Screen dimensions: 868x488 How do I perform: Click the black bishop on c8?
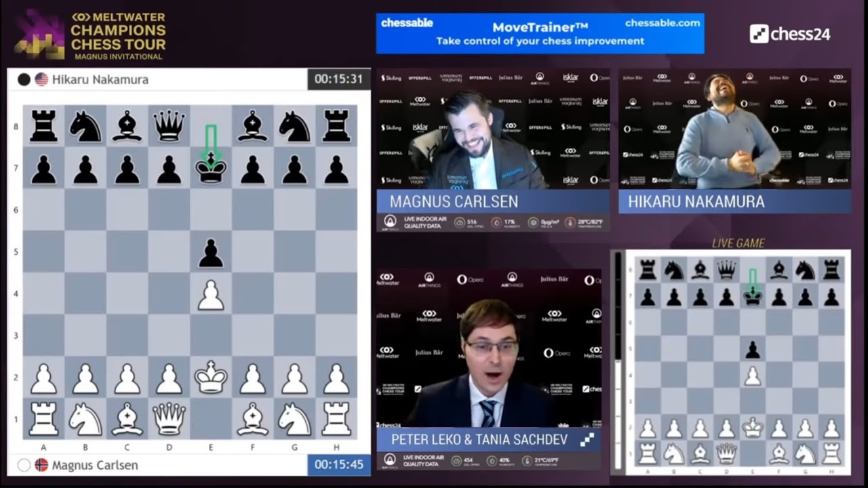(127, 127)
